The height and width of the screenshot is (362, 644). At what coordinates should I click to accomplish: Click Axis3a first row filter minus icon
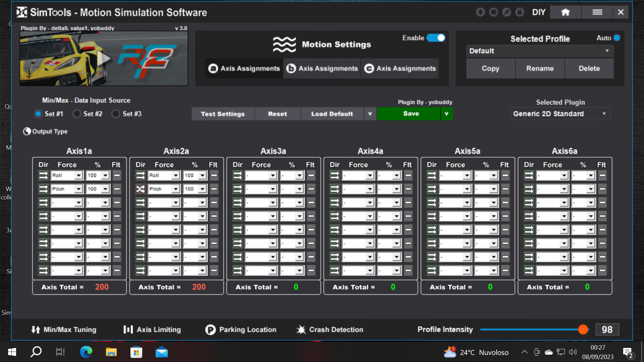[311, 175]
